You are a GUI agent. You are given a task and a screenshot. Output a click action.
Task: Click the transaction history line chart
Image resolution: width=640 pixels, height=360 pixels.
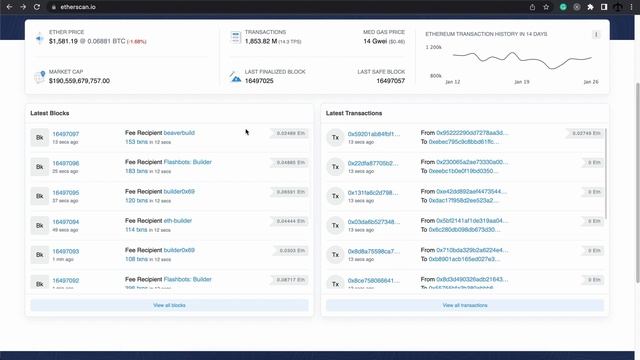522,60
